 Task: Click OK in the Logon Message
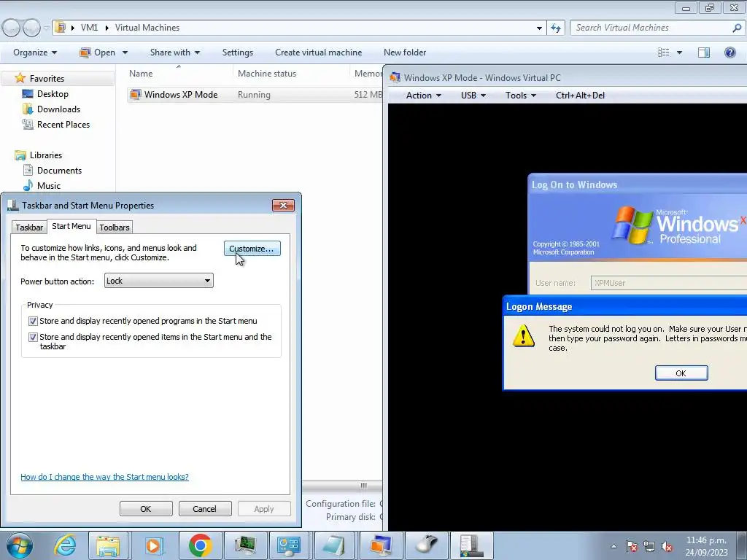[x=681, y=373]
